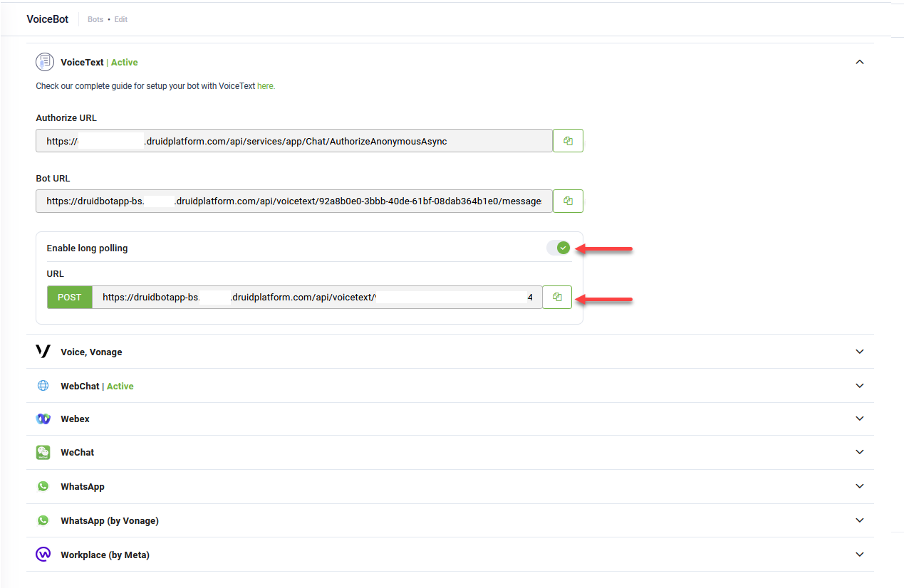Viewport: 904px width, 588px height.
Task: Click the WhatsApp channel label
Action: point(83,487)
